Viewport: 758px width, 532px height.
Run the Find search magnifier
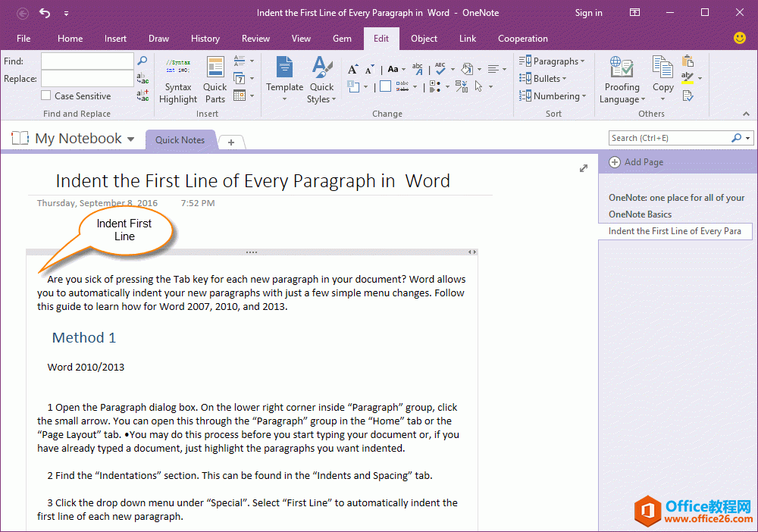(x=142, y=61)
